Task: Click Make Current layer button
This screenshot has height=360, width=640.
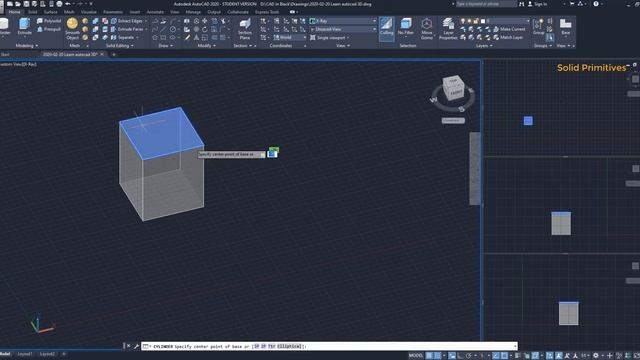Action: click(x=509, y=29)
